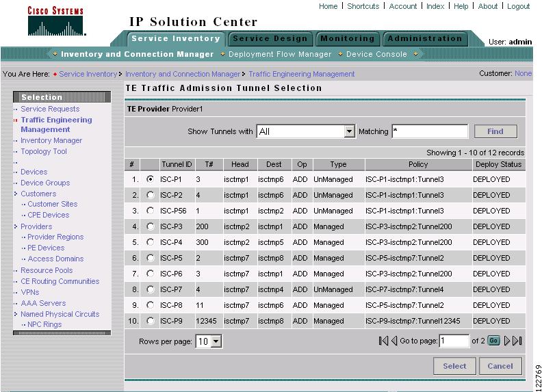Open the Index header link
Image resolution: width=542 pixels, height=392 pixels.
click(x=435, y=6)
